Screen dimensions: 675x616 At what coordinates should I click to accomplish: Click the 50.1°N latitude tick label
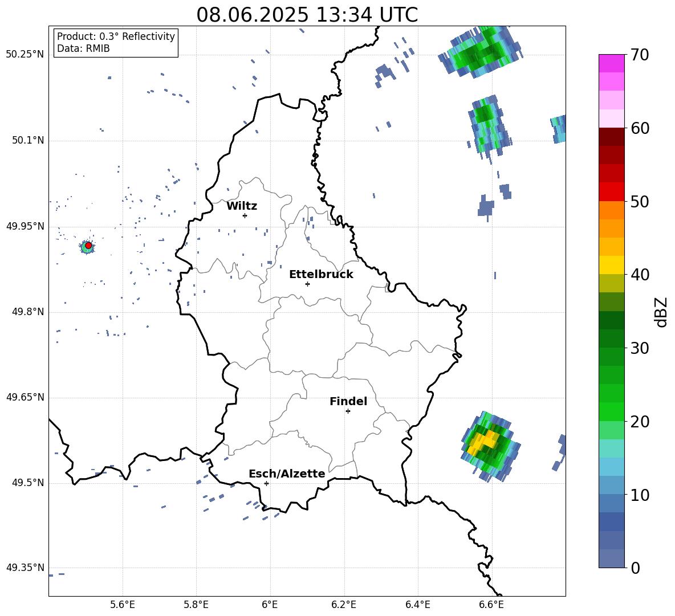pos(28,140)
